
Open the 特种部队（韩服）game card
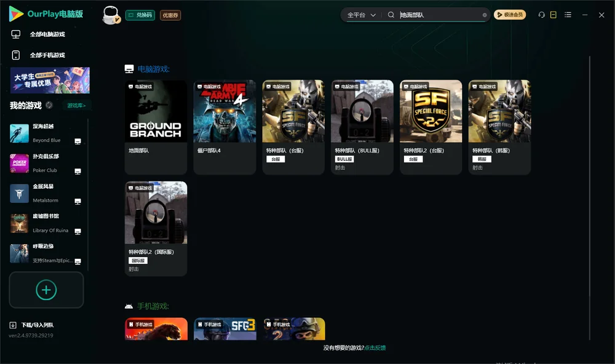[499, 127]
